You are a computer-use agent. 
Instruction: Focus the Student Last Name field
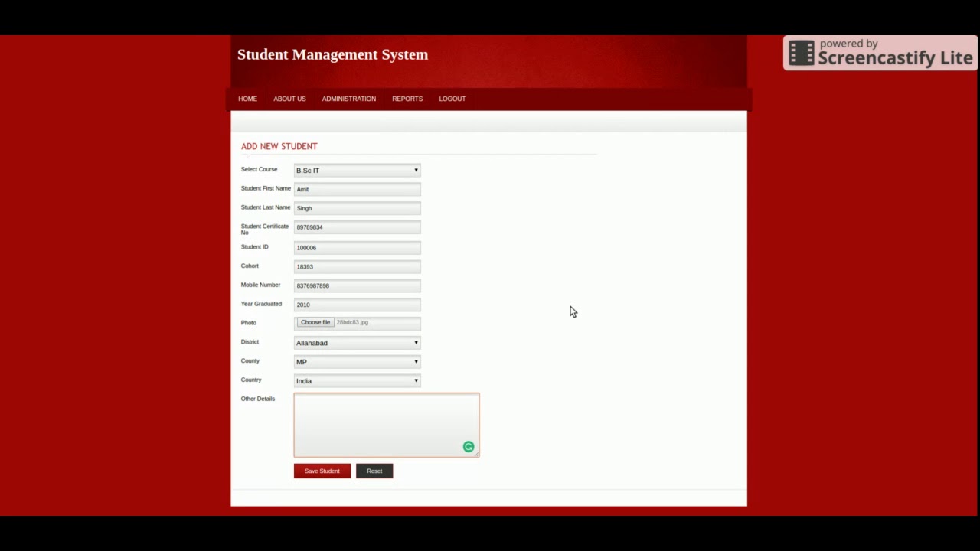click(x=358, y=208)
